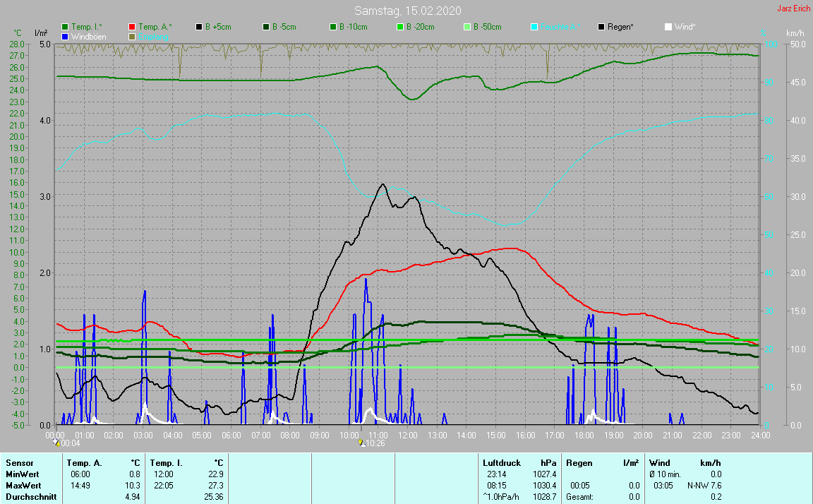Viewport: 813px width, 504px height.
Task: Toggle the B -10cm legend entry
Action: [x=333, y=27]
